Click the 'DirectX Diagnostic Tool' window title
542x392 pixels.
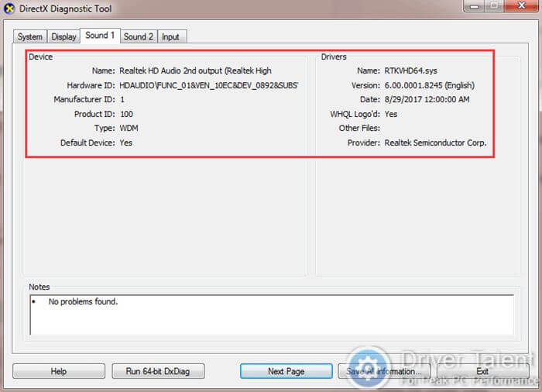coord(65,9)
